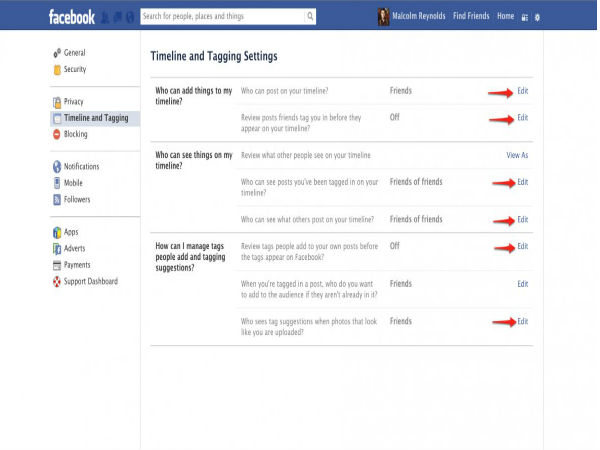Click the Followers RSS icon
600x450 pixels.
coord(57,199)
